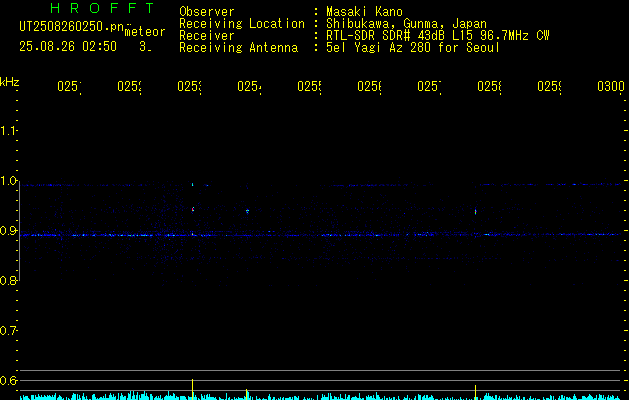629x400 pixels.
Task: Click the 0253 time axis label
Action: 189,86
